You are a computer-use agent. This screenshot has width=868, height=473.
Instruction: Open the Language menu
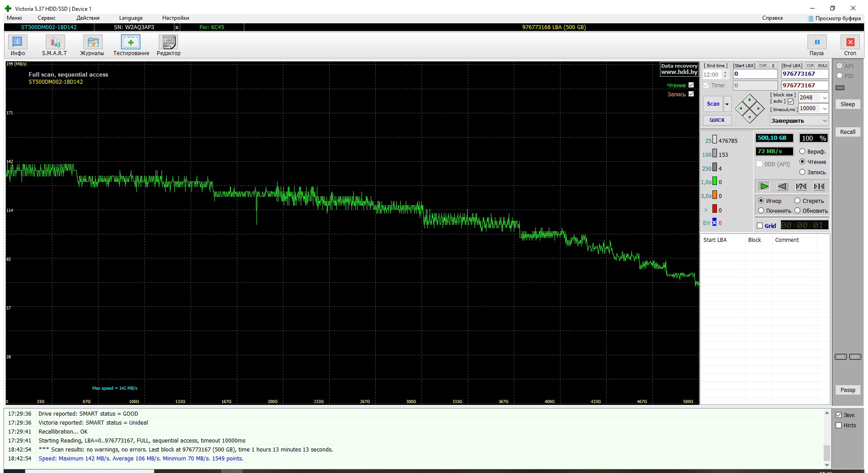(x=131, y=18)
